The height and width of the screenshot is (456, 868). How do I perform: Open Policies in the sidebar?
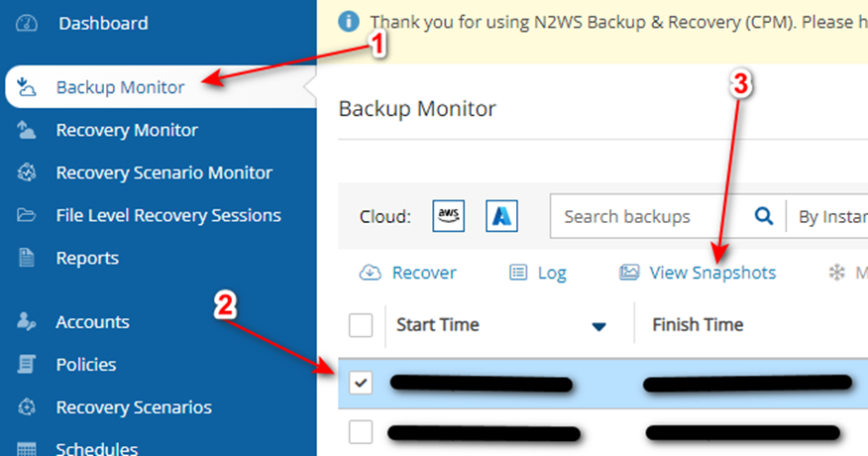click(86, 365)
